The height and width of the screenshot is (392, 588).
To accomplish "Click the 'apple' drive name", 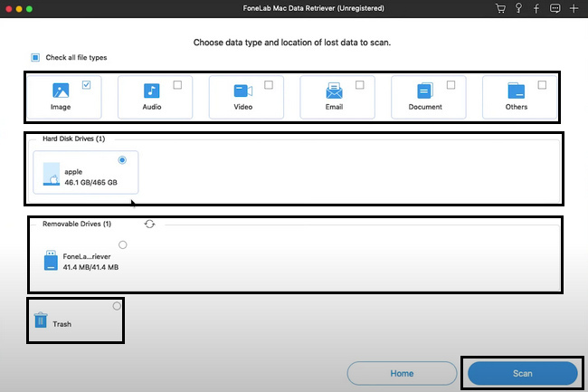I will pyautogui.click(x=73, y=172).
